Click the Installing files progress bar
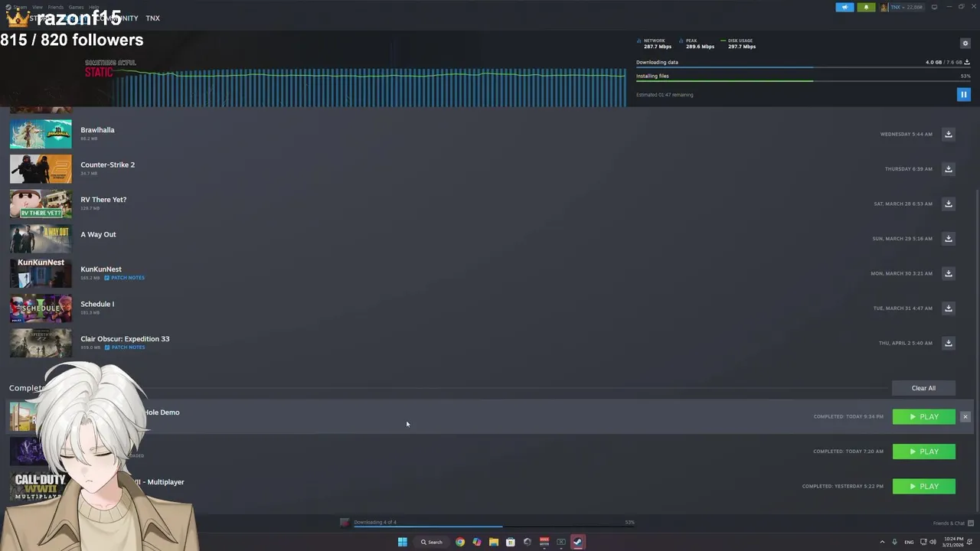 click(x=803, y=81)
